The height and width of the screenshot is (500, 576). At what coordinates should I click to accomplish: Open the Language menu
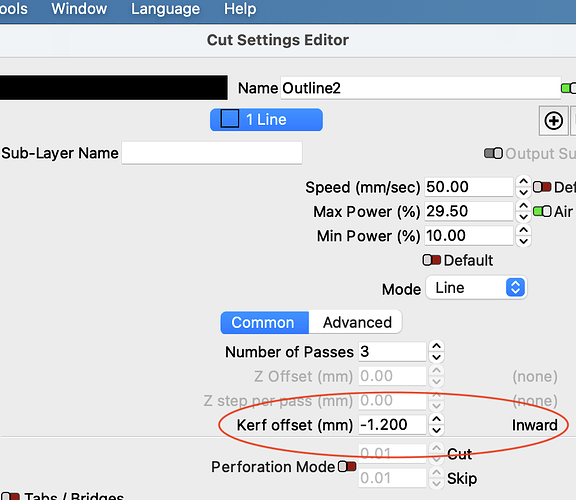[165, 9]
